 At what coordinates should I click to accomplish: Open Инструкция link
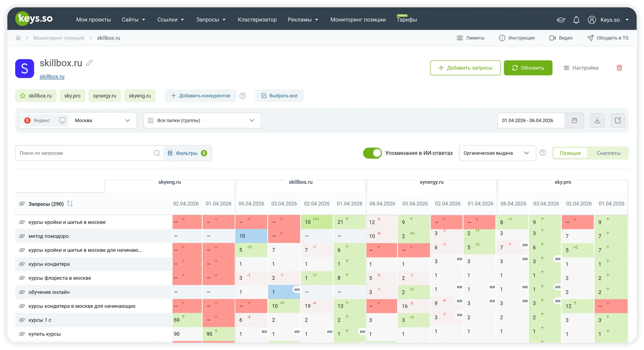[x=517, y=38]
